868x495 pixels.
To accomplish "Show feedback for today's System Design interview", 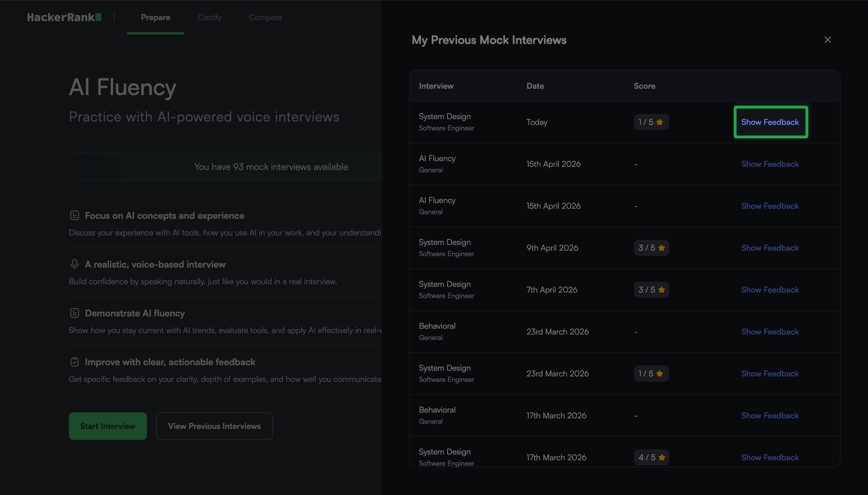I will [x=770, y=122].
